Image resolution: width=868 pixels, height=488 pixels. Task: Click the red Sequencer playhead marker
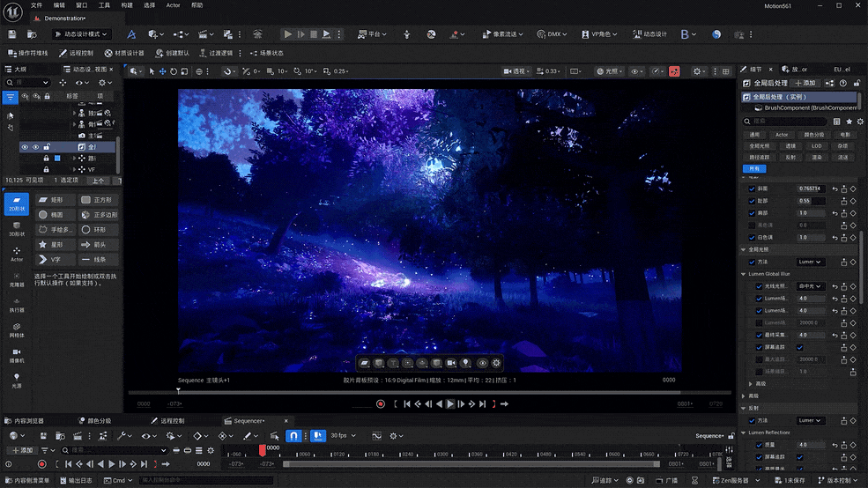coord(263,449)
